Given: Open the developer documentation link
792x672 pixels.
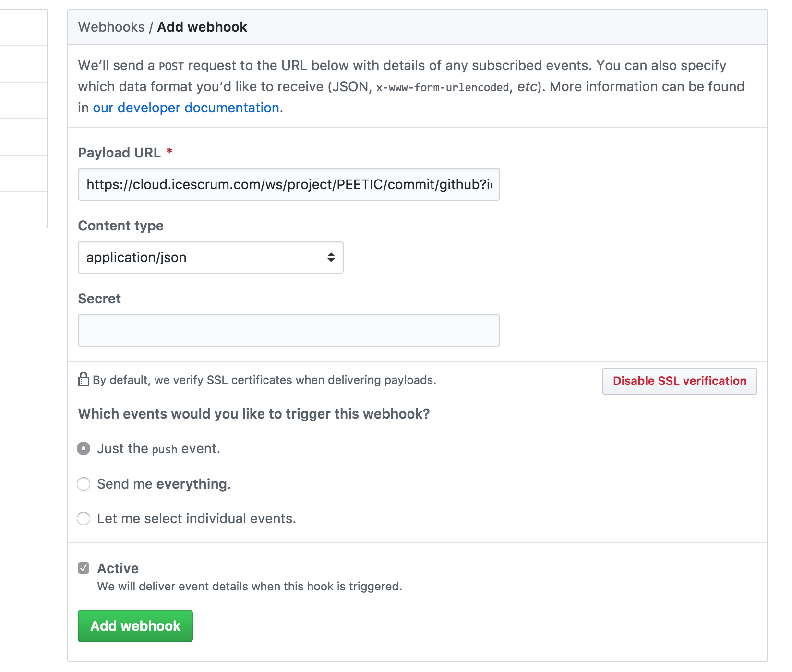Looking at the screenshot, I should [186, 108].
